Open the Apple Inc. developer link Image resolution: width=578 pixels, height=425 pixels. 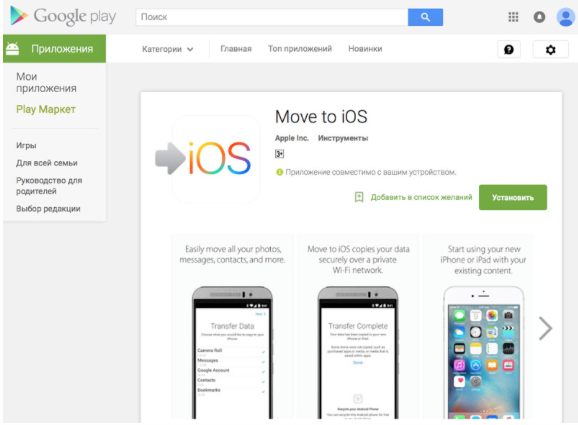point(292,138)
